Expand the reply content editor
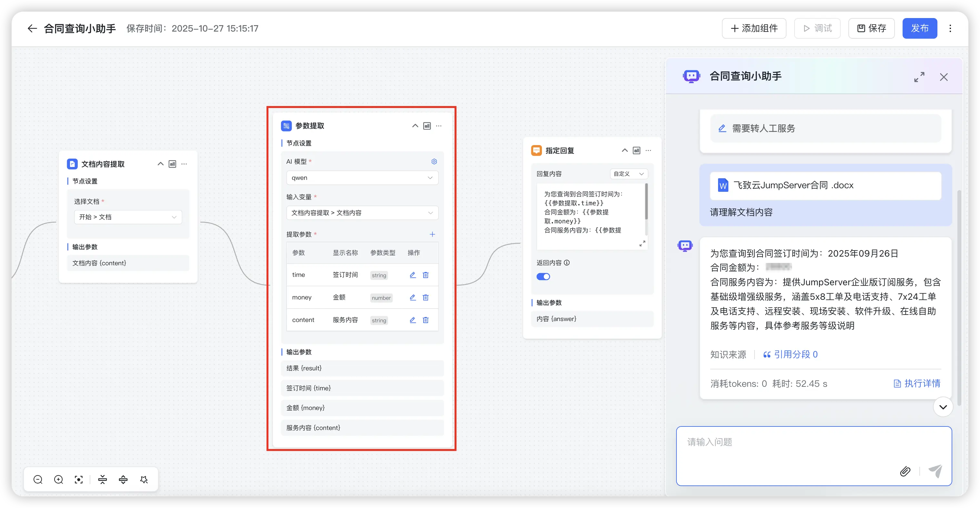 (x=642, y=243)
